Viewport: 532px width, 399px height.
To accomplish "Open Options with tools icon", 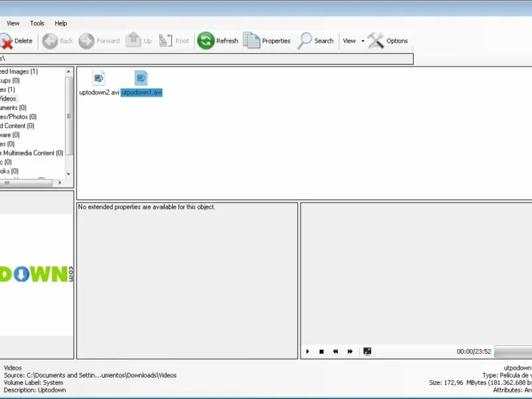I will 388,41.
